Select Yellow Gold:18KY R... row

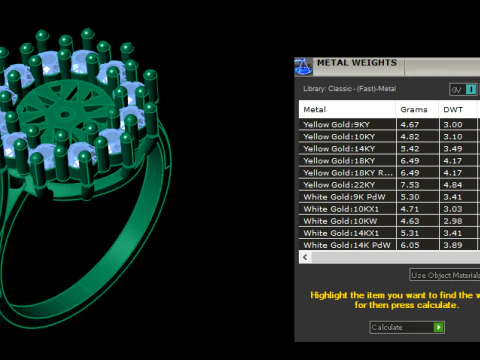[x=389, y=173]
